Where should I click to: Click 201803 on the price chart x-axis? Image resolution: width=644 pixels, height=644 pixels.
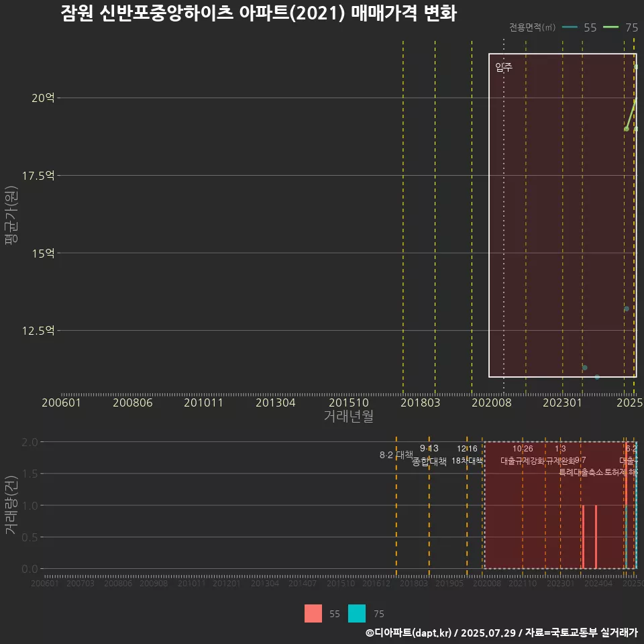tap(420, 402)
